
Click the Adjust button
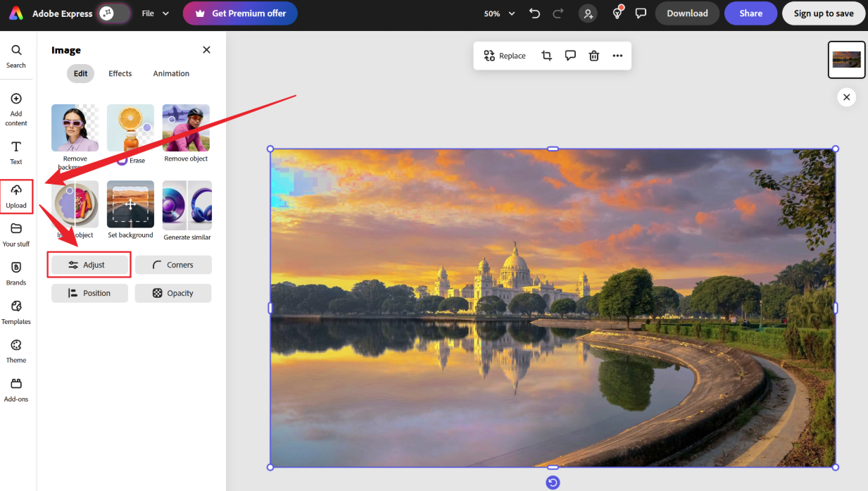pyautogui.click(x=89, y=265)
